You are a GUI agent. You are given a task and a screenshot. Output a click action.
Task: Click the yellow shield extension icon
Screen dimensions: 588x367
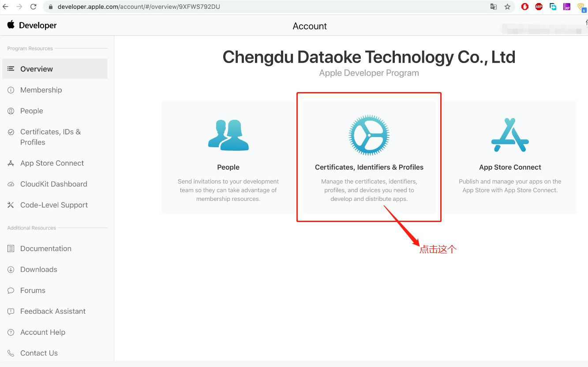pos(581,7)
